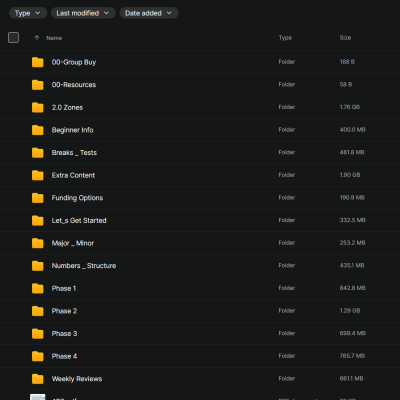This screenshot has width=400, height=400.
Task: Click the 842.8 MB size value
Action: point(352,288)
